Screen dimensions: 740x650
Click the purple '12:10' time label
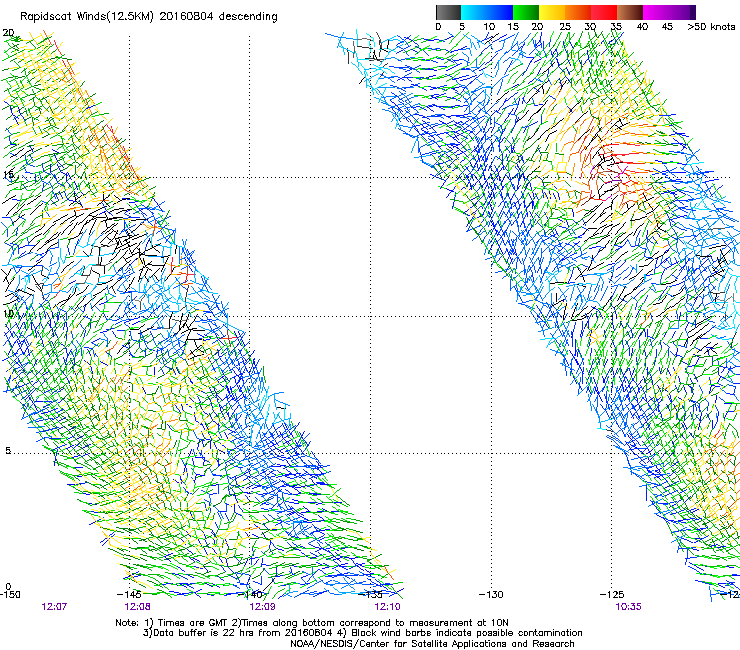(x=387, y=607)
